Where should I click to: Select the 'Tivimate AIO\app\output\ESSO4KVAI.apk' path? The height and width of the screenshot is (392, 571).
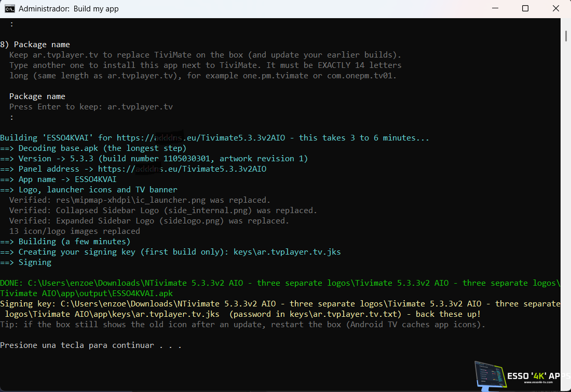coord(86,293)
